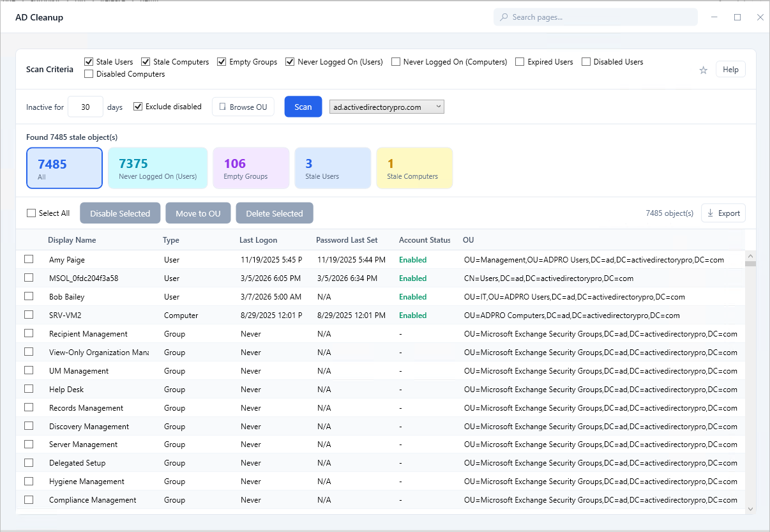Filter by the Empty Groups card

point(251,168)
